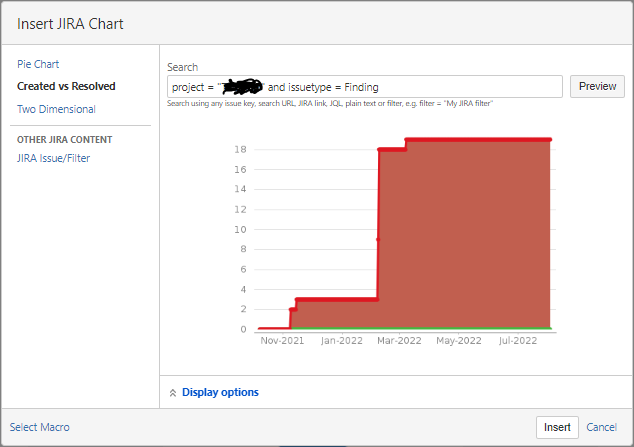Viewport: 634px width, 447px height.
Task: Open the Select Macro link
Action: tap(40, 427)
